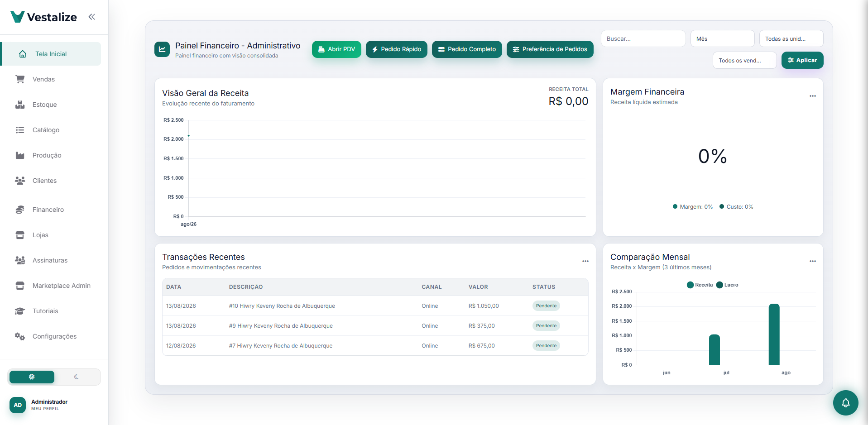Click the shopping cart icon for Vendas
This screenshot has width=868, height=425.
20,79
